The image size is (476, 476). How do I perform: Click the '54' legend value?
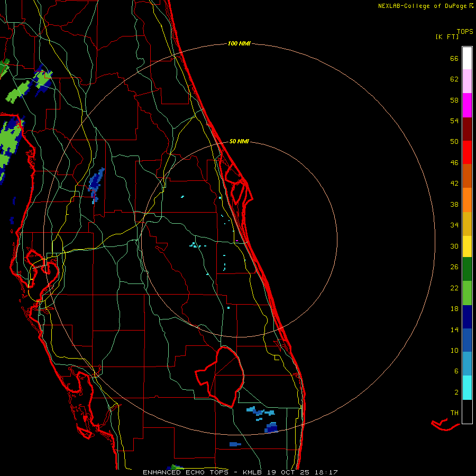(454, 121)
